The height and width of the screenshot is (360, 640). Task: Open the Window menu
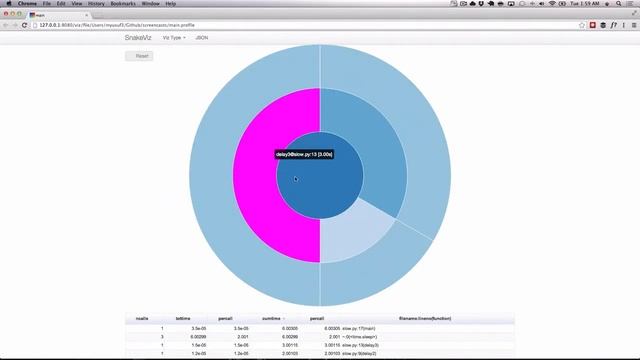[x=151, y=3]
